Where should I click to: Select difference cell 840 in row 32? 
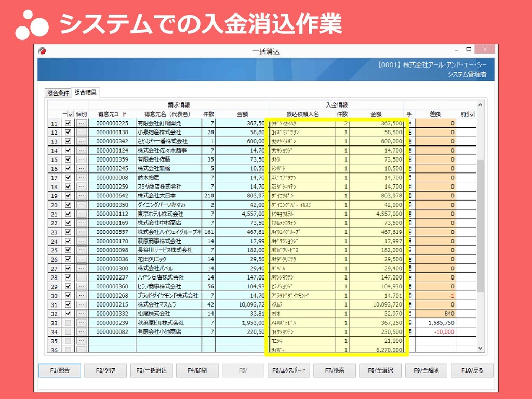pyautogui.click(x=435, y=313)
